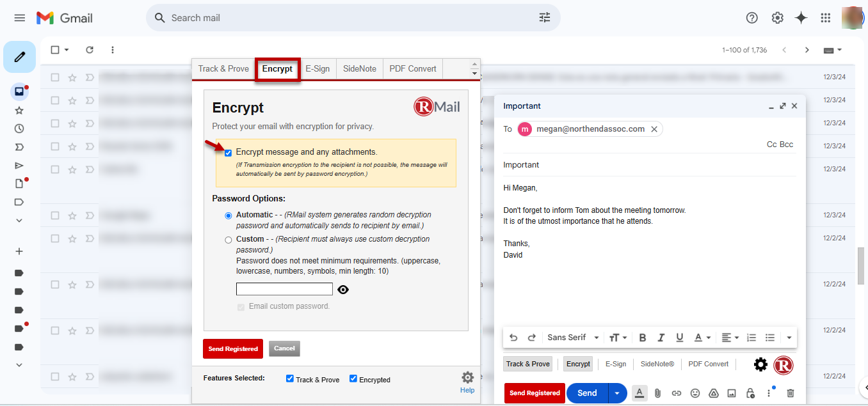The image size is (868, 406).
Task: Open Sans Serif font dropdown
Action: click(x=574, y=338)
